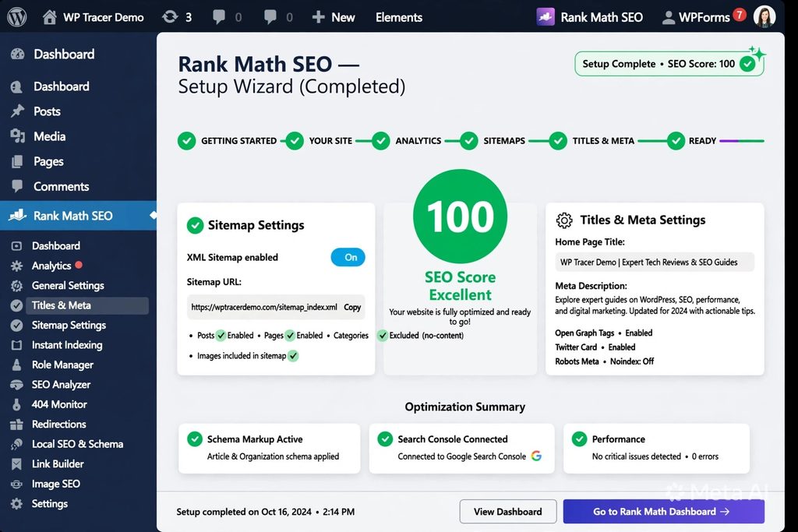Click the Schema Markup Active check icon
This screenshot has height=532, width=798.
pyautogui.click(x=195, y=439)
